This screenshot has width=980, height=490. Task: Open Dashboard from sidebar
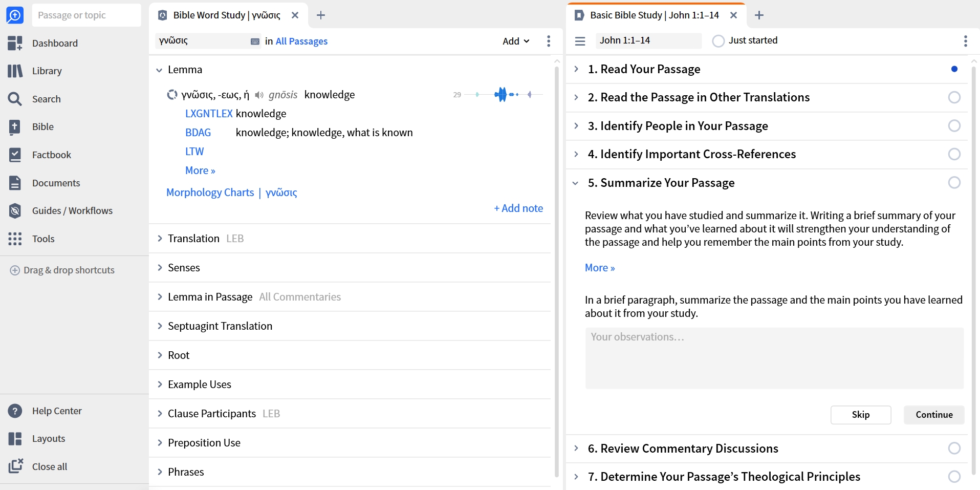(x=43, y=43)
